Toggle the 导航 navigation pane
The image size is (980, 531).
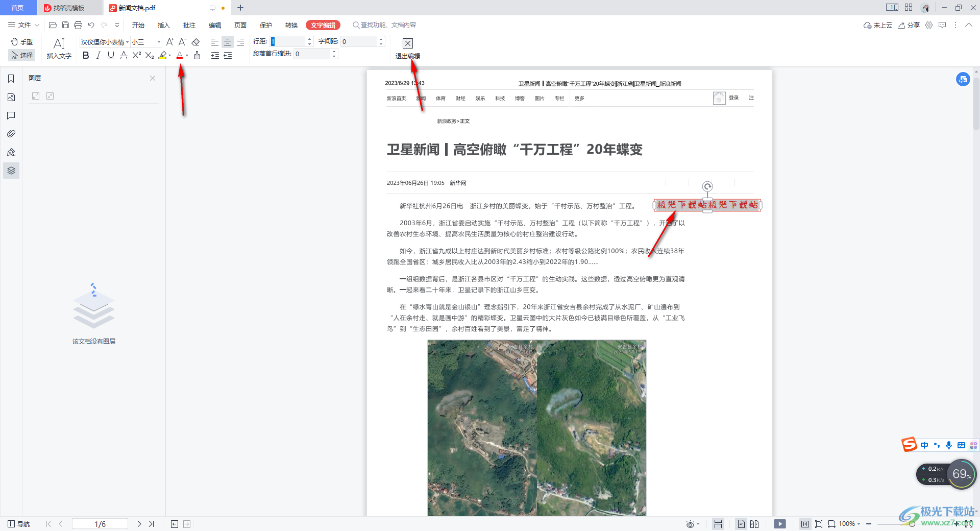click(19, 524)
